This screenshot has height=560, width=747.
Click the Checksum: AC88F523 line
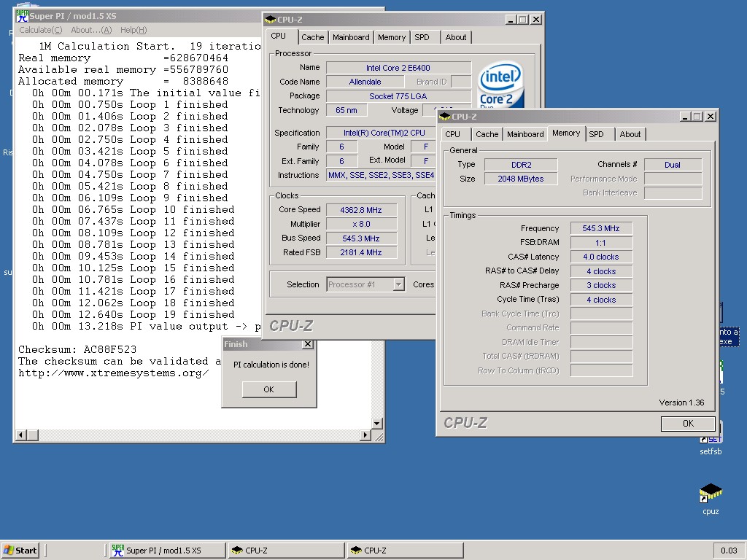click(x=77, y=349)
